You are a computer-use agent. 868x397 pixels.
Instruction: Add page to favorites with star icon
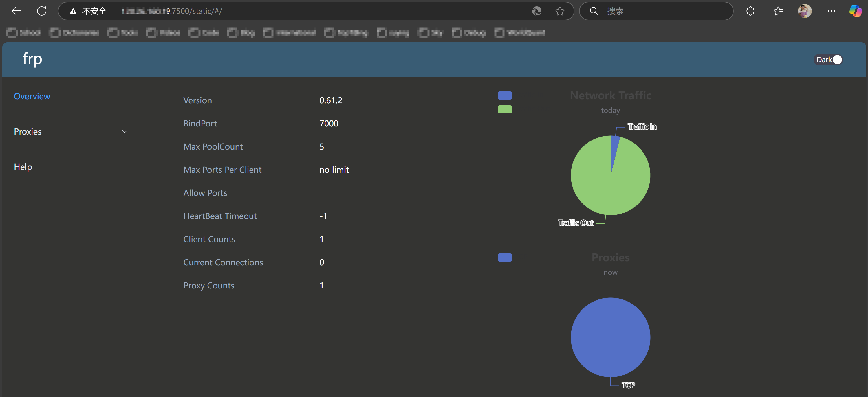click(x=560, y=11)
